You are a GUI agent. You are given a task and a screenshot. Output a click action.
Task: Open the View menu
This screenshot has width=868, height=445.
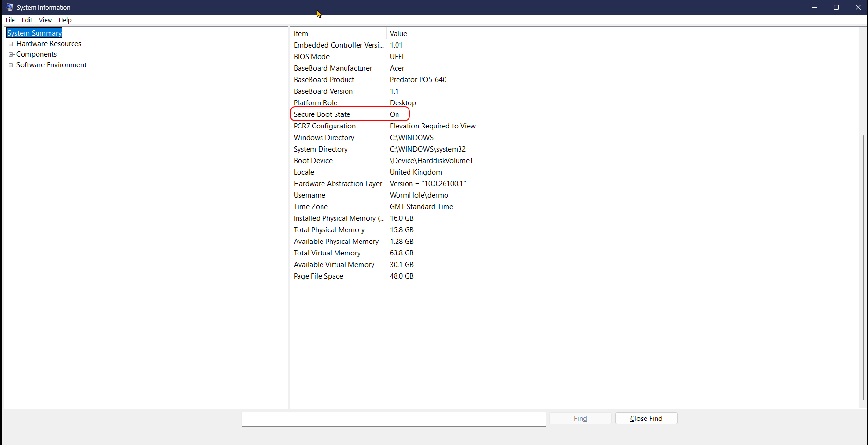45,20
